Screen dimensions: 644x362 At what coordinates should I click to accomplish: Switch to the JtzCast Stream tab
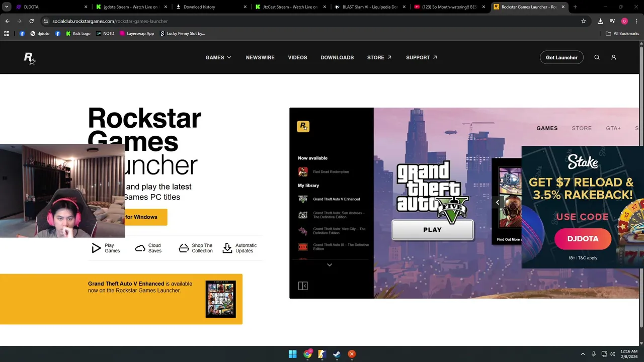(290, 7)
